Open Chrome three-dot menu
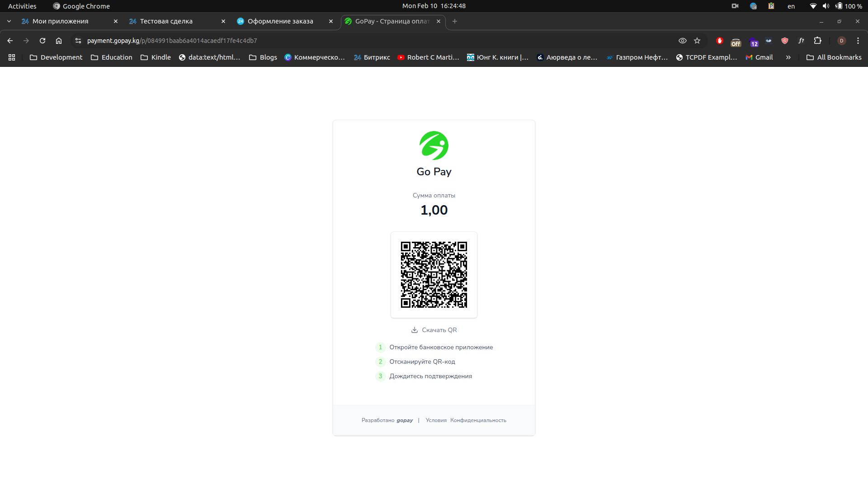The width and height of the screenshot is (868, 488). [858, 41]
